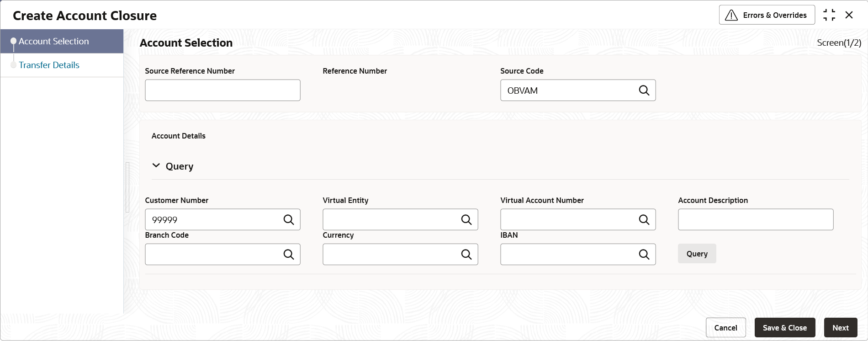Go to the Transfer Details step
The height and width of the screenshot is (341, 868).
tap(49, 65)
